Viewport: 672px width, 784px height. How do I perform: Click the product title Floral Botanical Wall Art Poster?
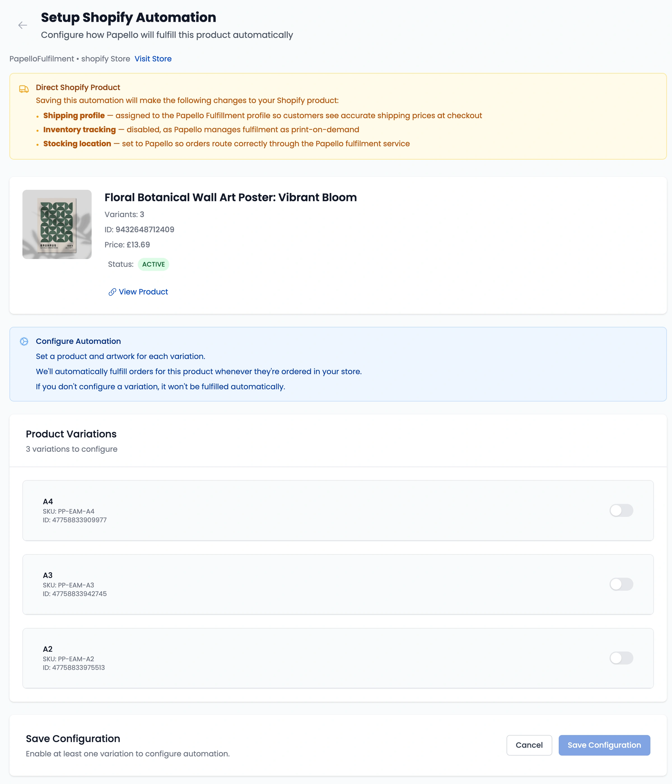pyautogui.click(x=230, y=197)
